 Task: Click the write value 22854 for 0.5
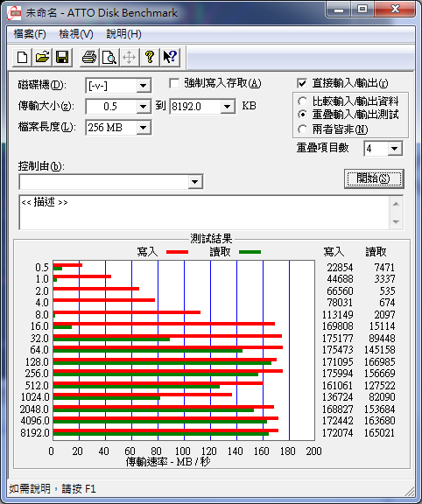tap(340, 268)
